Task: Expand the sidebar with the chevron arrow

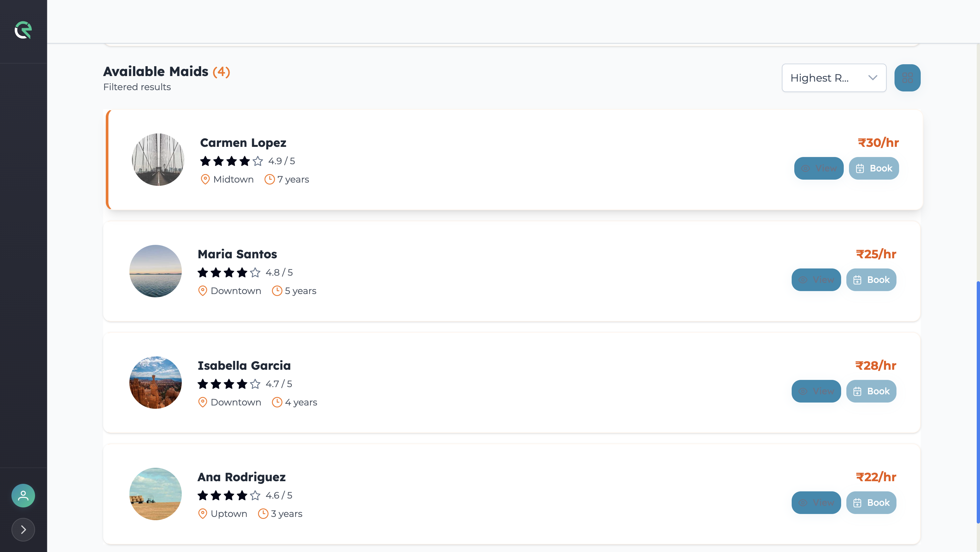Action: pos(23,529)
